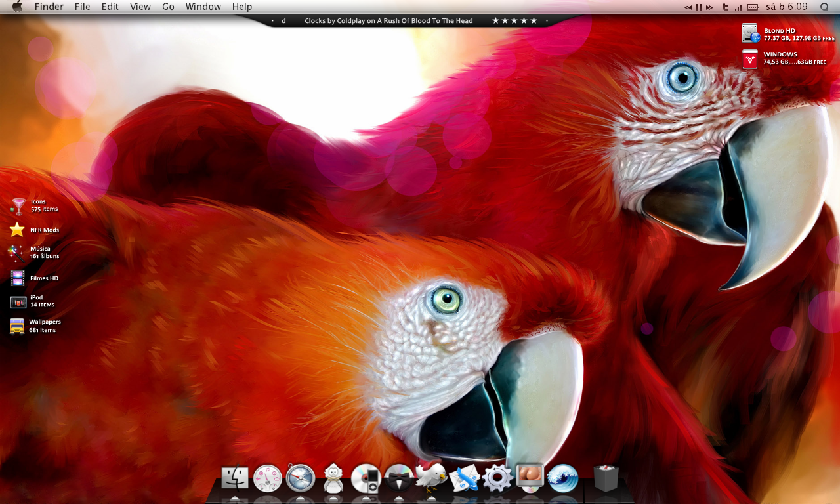Open the Help menu
The image size is (840, 504).
(242, 7)
